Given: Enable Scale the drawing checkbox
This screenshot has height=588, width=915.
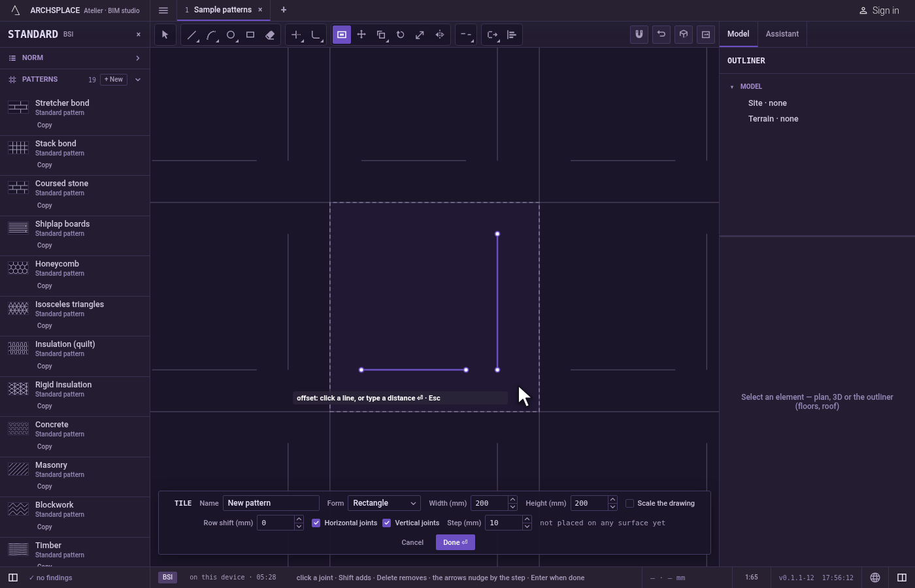Looking at the screenshot, I should point(630,503).
